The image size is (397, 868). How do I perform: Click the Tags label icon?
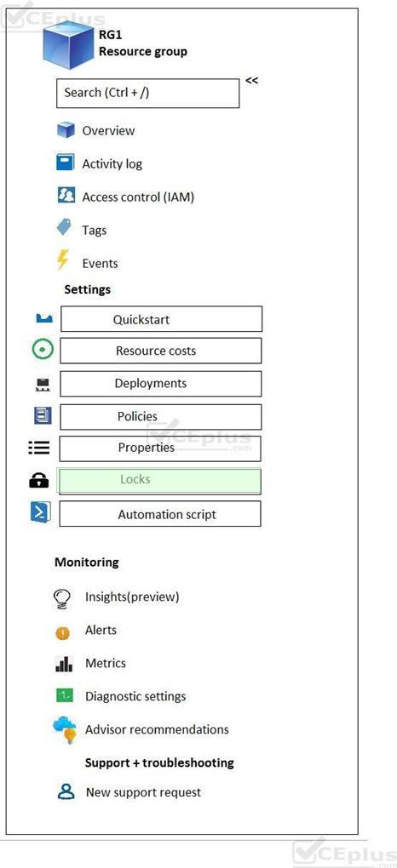64,227
